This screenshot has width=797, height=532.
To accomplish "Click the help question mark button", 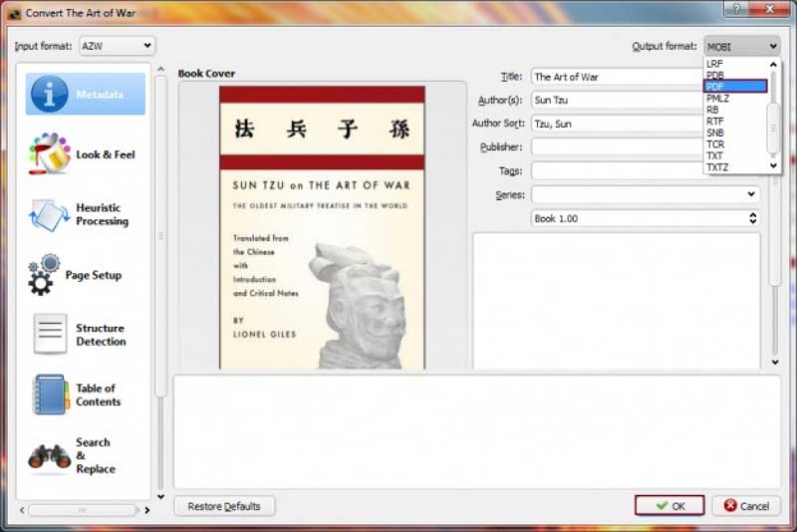I will click(736, 8).
